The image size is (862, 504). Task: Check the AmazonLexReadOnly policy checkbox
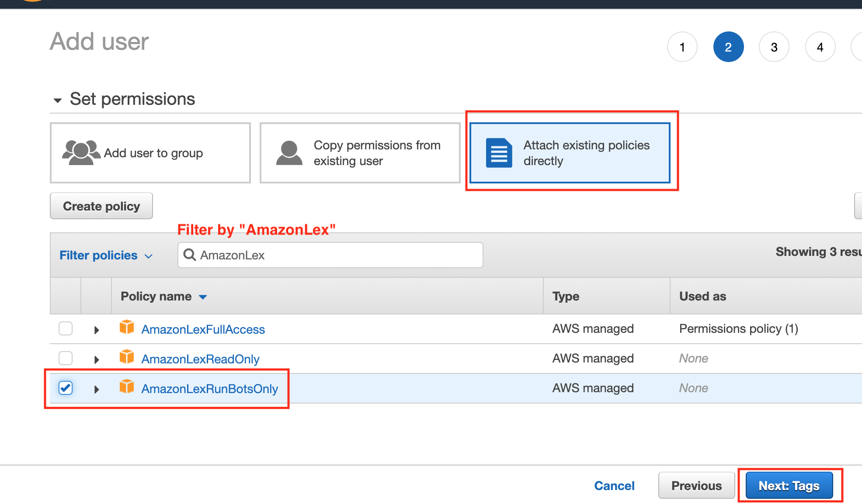coord(66,358)
